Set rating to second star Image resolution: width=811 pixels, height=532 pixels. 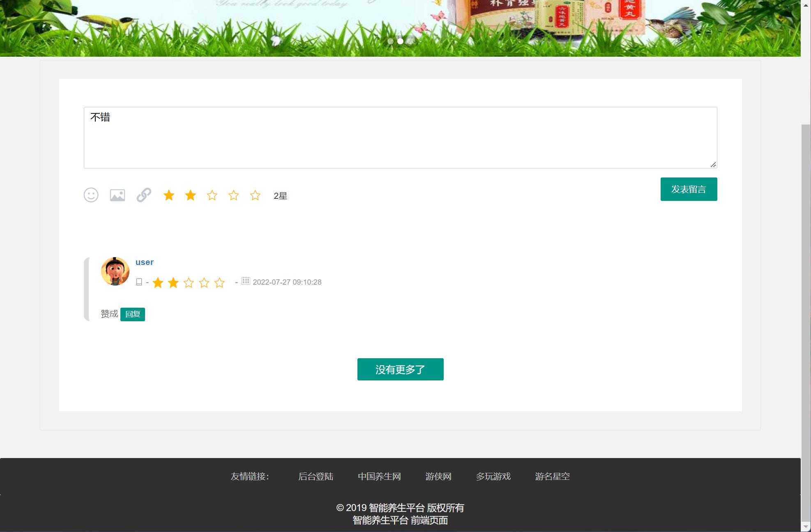[191, 196]
